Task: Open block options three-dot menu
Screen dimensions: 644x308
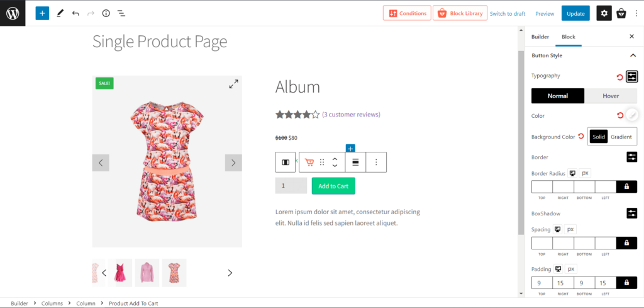Action: click(x=376, y=162)
